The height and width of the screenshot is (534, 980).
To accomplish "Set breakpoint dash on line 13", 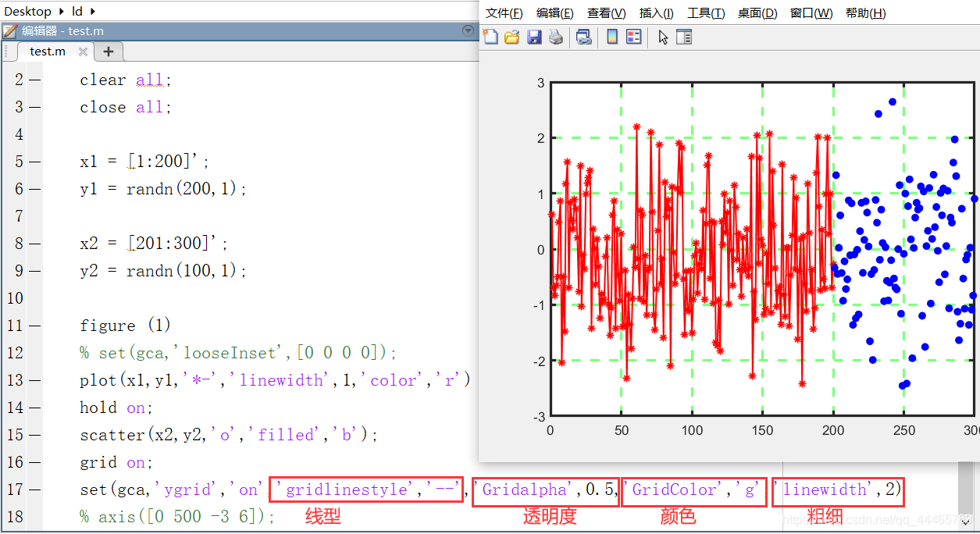I will pos(34,380).
